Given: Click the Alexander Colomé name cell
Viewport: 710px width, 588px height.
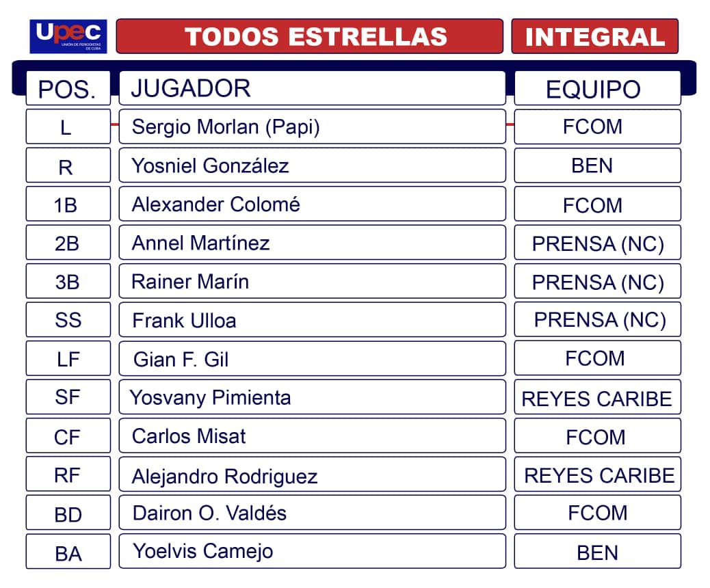Looking at the screenshot, I should coord(312,204).
